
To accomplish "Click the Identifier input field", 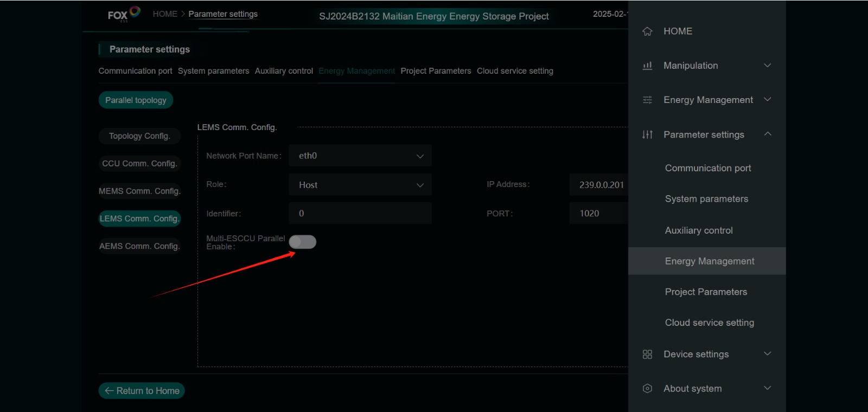I will 360,214.
